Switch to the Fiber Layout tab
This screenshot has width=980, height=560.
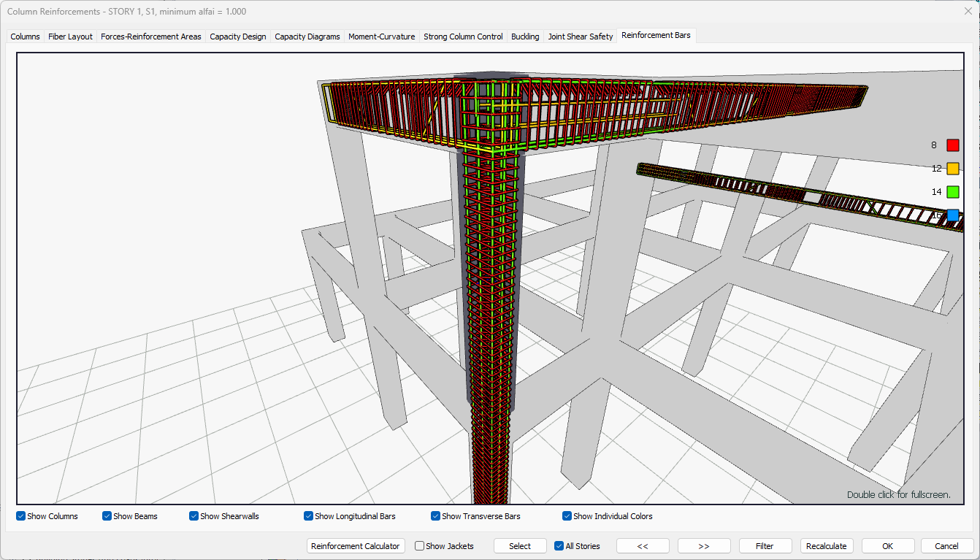(x=70, y=37)
